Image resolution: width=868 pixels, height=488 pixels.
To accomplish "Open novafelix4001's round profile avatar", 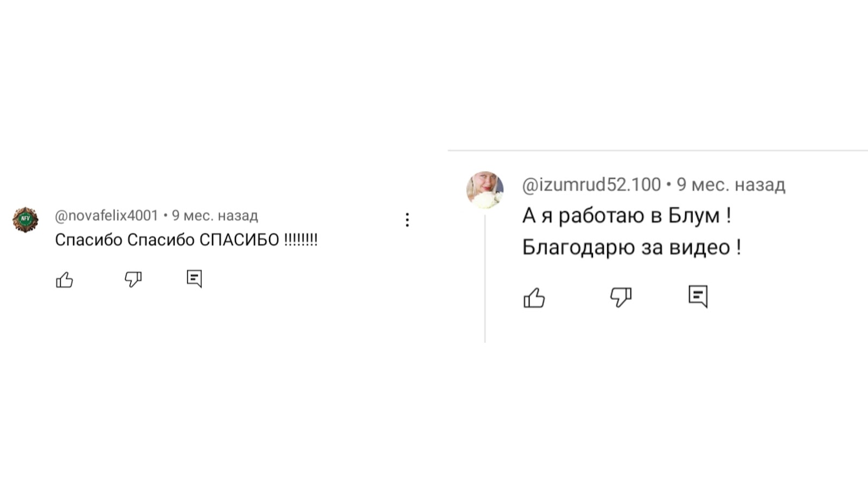I will (x=25, y=220).
